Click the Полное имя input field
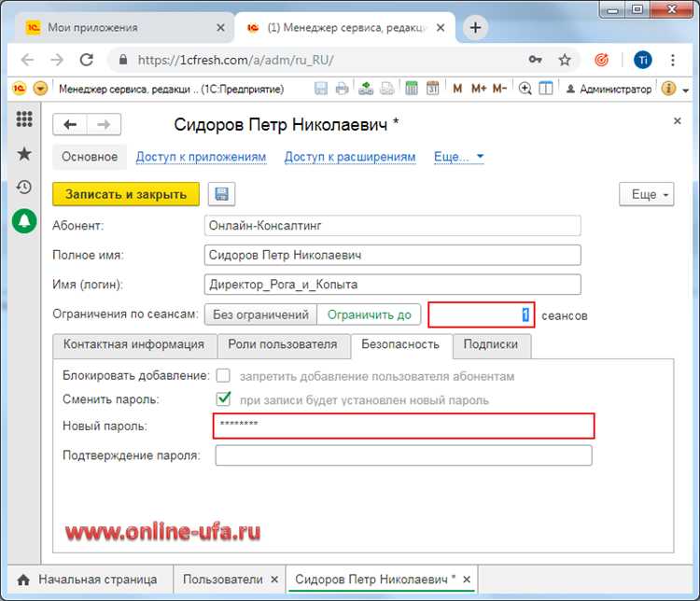 [392, 255]
